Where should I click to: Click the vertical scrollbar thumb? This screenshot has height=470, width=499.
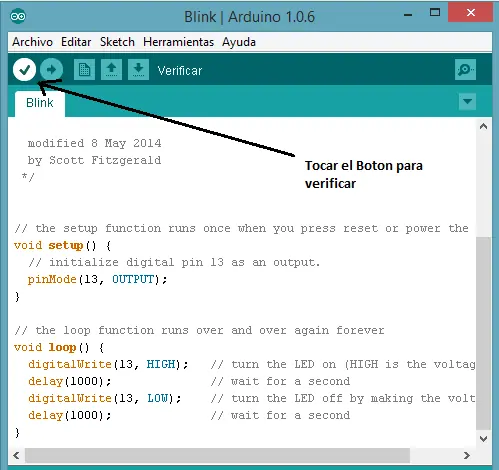(484, 333)
